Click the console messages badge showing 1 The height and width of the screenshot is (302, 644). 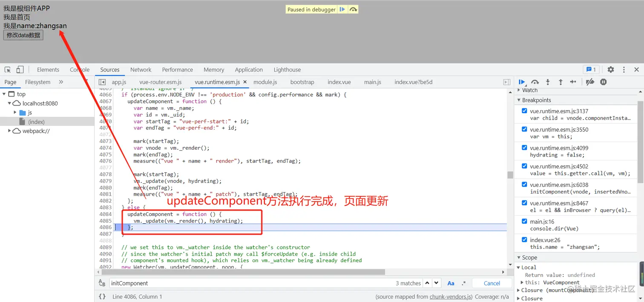[591, 70]
